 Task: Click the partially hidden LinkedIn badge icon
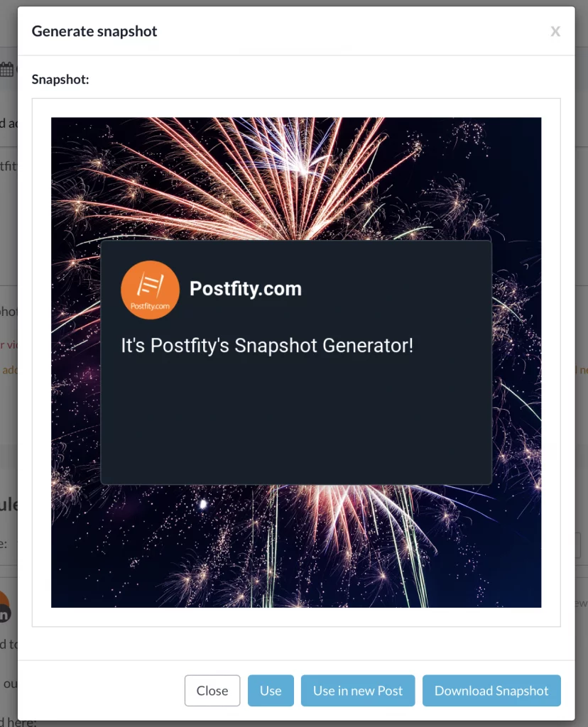[4, 614]
